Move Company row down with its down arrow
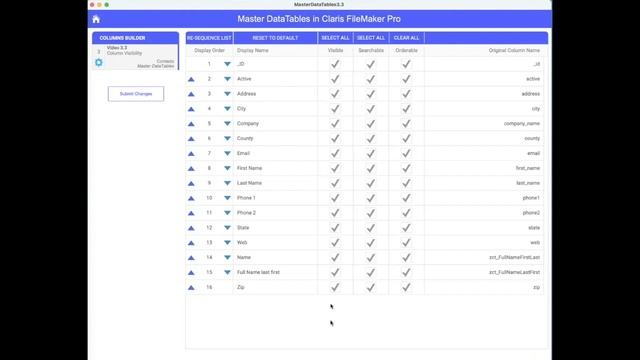 click(227, 124)
